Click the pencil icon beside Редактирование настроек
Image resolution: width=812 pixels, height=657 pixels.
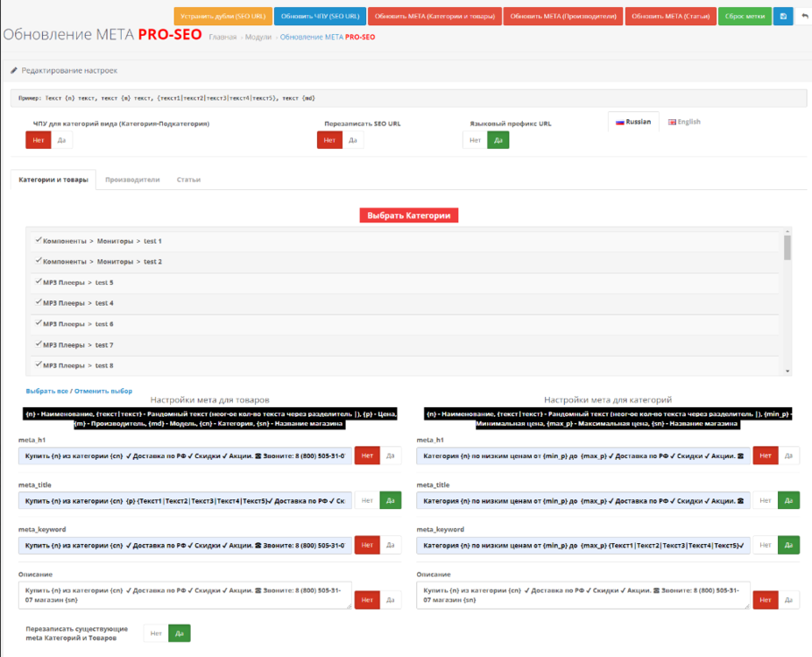click(14, 70)
